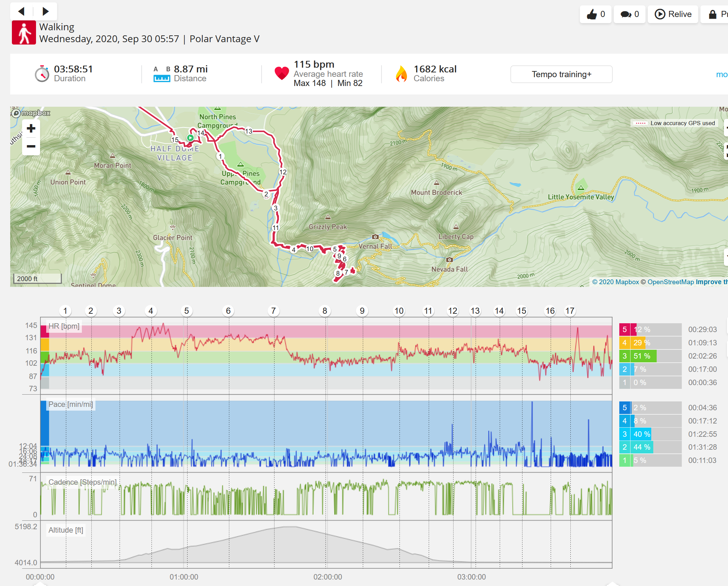Go to the next training session arrow
Image resolution: width=728 pixels, height=586 pixels.
click(x=45, y=12)
